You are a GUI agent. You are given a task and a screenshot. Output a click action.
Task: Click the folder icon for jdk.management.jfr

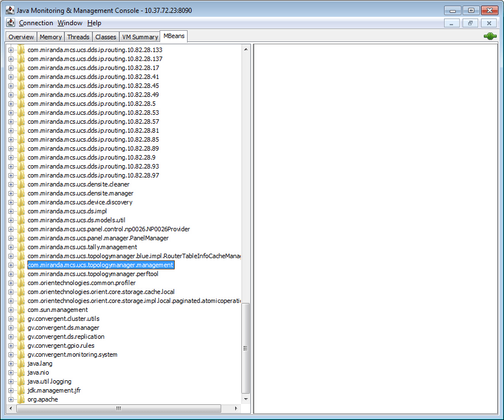click(21, 390)
